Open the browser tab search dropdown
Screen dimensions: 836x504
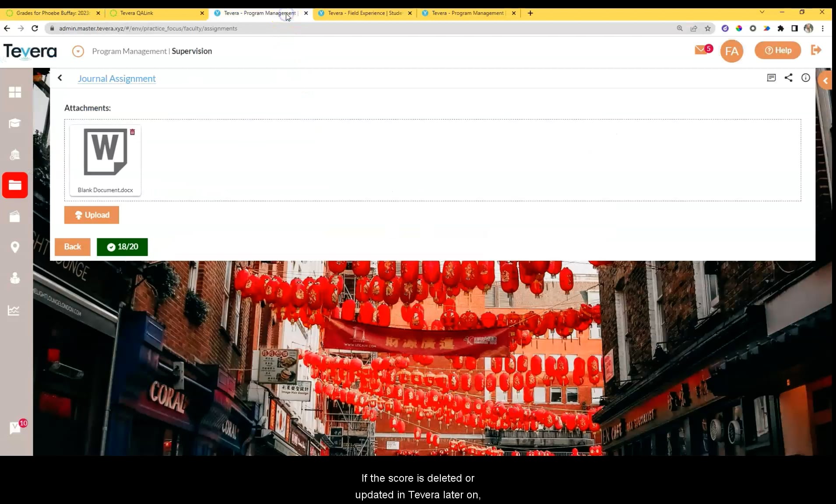pyautogui.click(x=762, y=13)
